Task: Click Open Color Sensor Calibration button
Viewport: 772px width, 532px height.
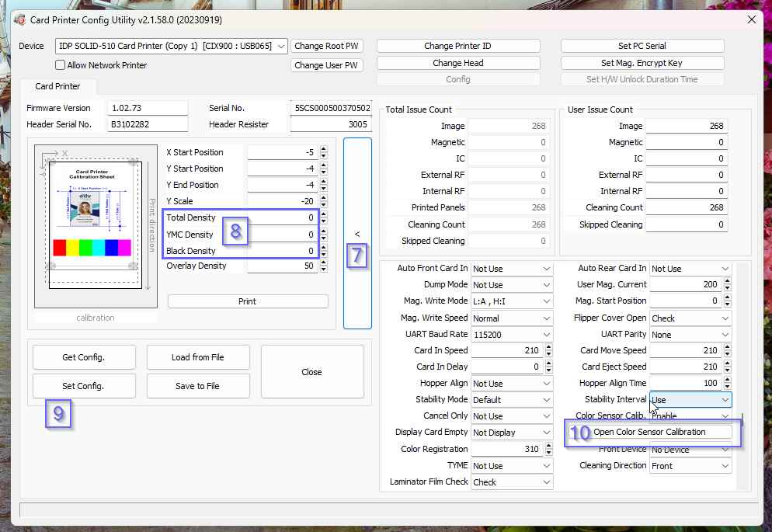Action: [x=649, y=432]
